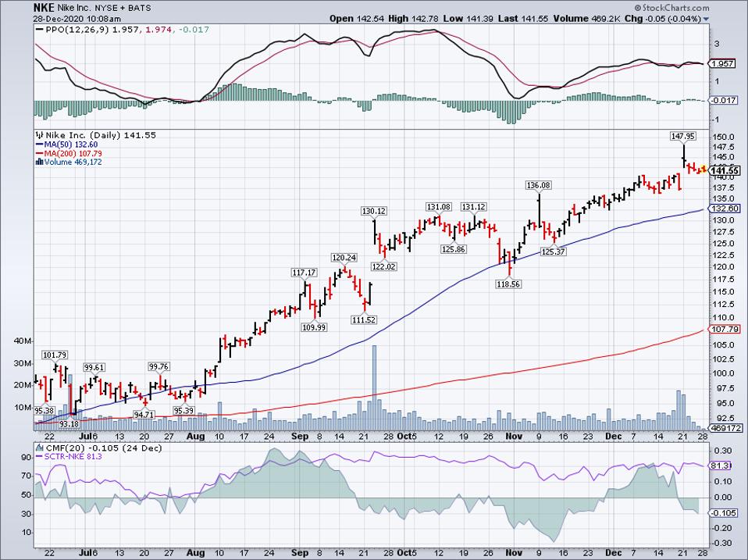748x560 pixels.
Task: Click the area-chart icon beside CMF(20)
Action: coord(38,448)
